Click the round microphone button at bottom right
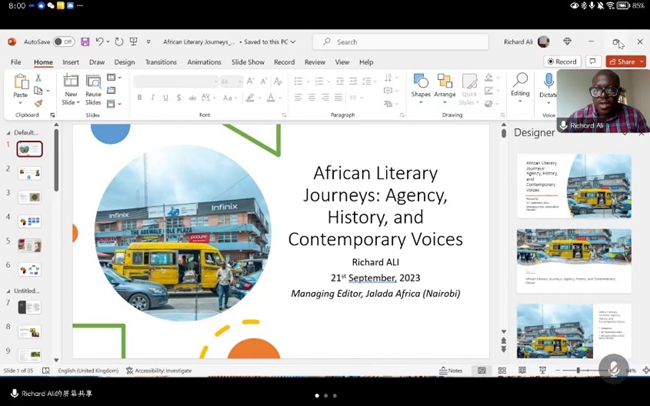The height and width of the screenshot is (406, 650). (x=613, y=368)
